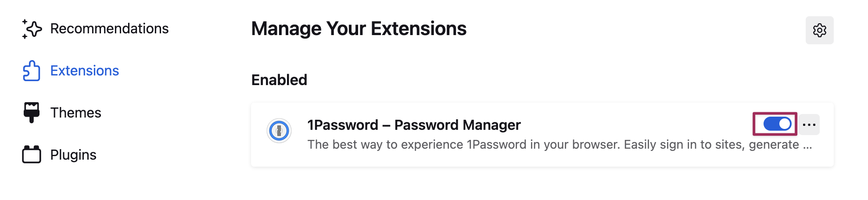
Task: Open the 1Password three-dot more options menu
Action: tap(809, 125)
